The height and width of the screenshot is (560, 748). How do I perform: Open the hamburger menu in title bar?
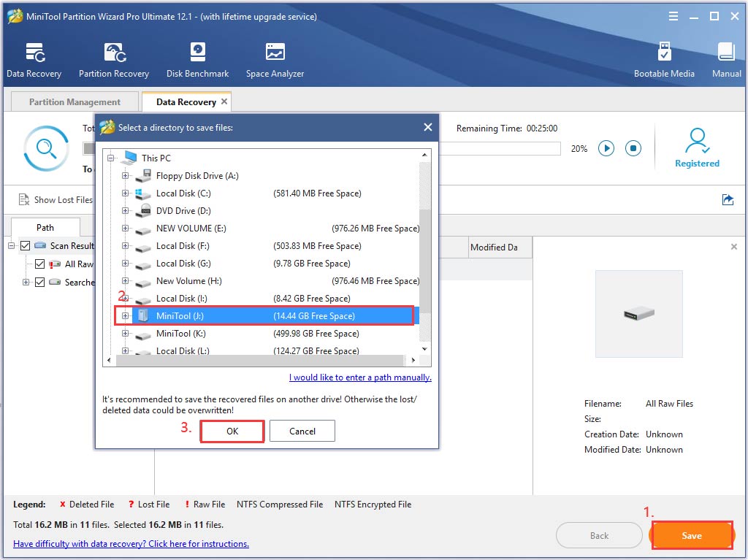point(673,16)
